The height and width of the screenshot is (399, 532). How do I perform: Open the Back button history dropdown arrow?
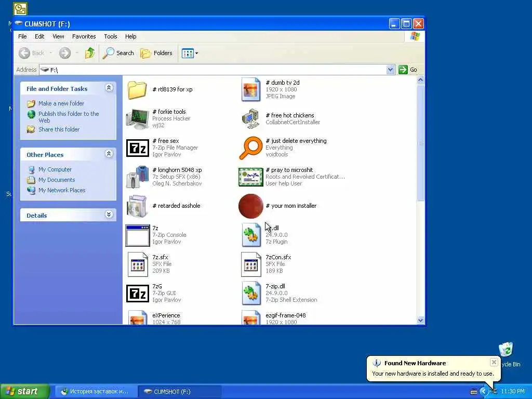(51, 53)
